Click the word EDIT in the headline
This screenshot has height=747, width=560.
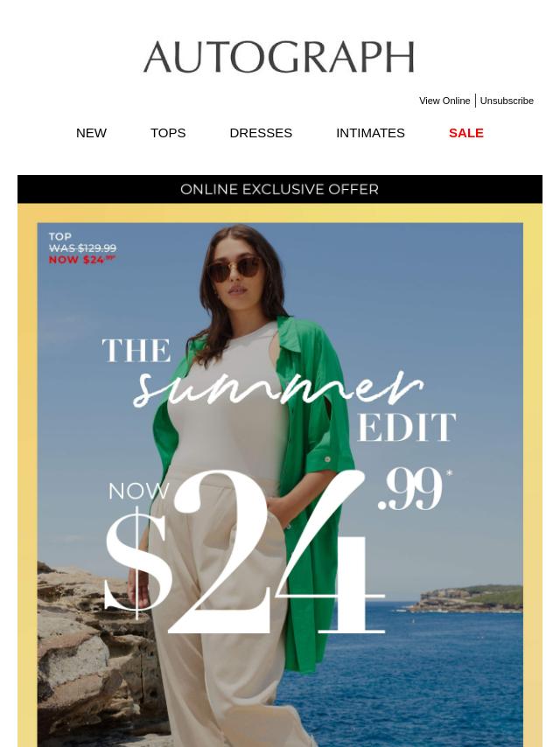tap(407, 428)
